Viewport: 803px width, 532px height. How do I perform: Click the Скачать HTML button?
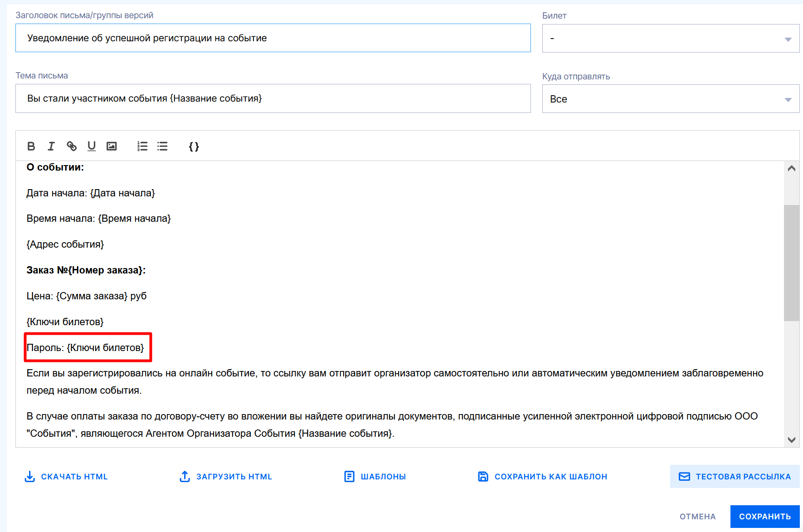coord(66,477)
